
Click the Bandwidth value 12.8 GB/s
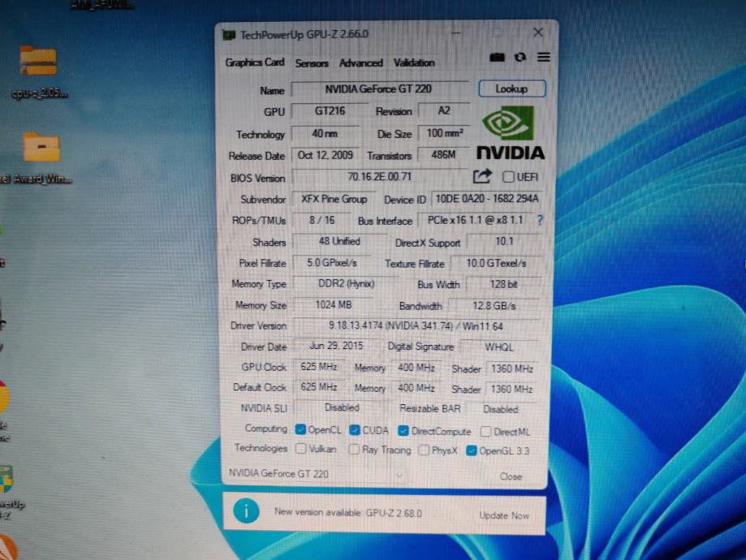[x=494, y=305]
